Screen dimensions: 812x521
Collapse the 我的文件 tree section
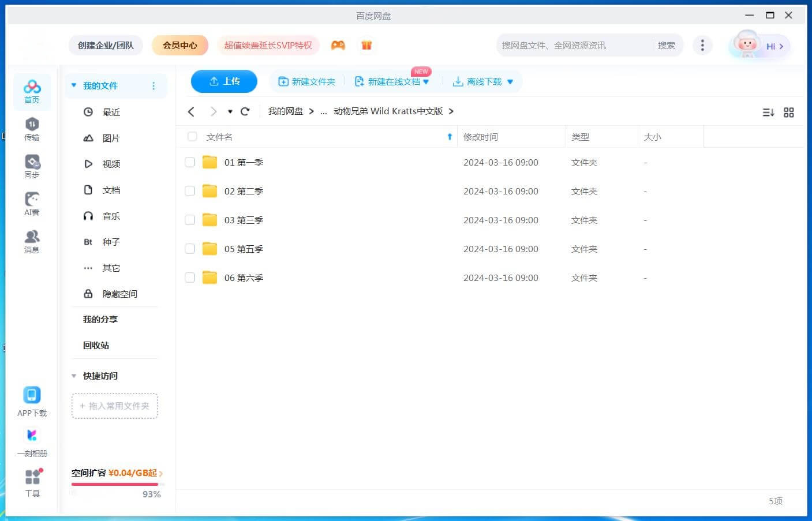(74, 85)
